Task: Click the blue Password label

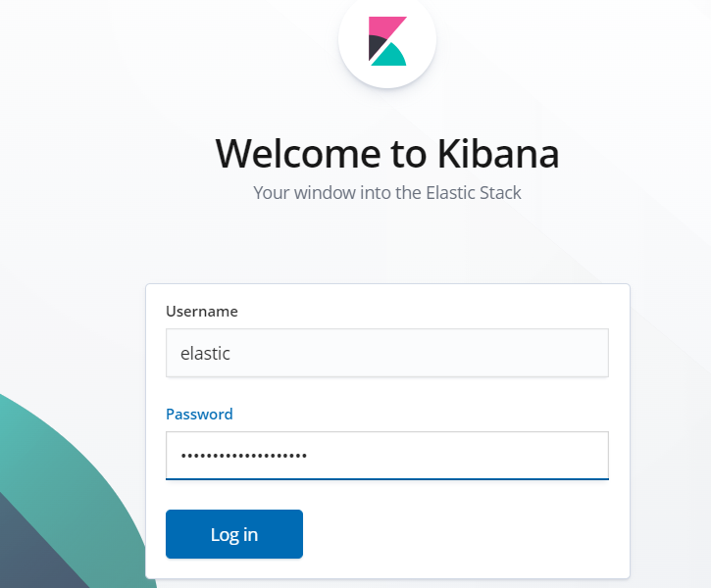Action: coord(199,414)
